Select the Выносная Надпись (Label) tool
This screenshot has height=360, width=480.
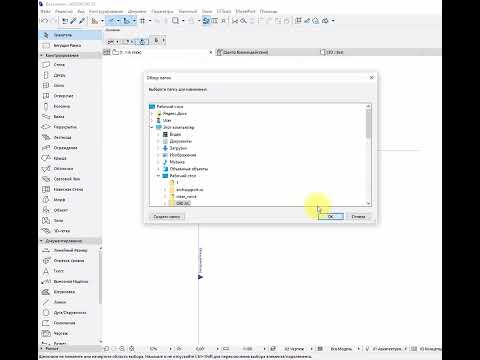[69, 281]
